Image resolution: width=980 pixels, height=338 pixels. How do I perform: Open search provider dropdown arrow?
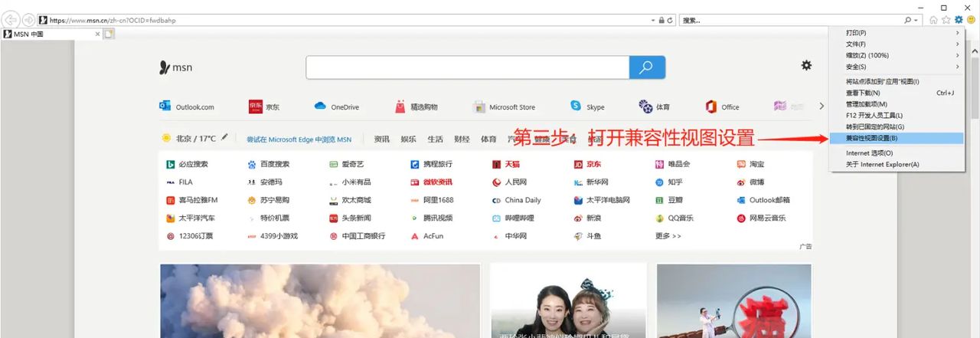[917, 20]
